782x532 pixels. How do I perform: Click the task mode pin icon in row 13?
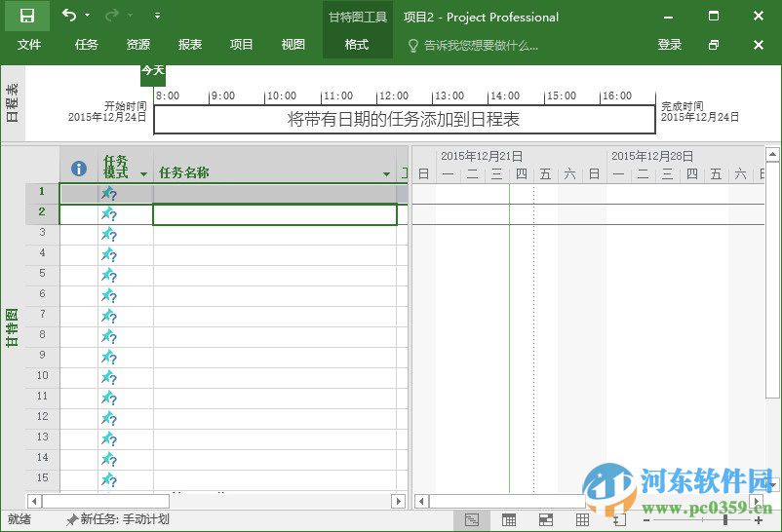[109, 438]
